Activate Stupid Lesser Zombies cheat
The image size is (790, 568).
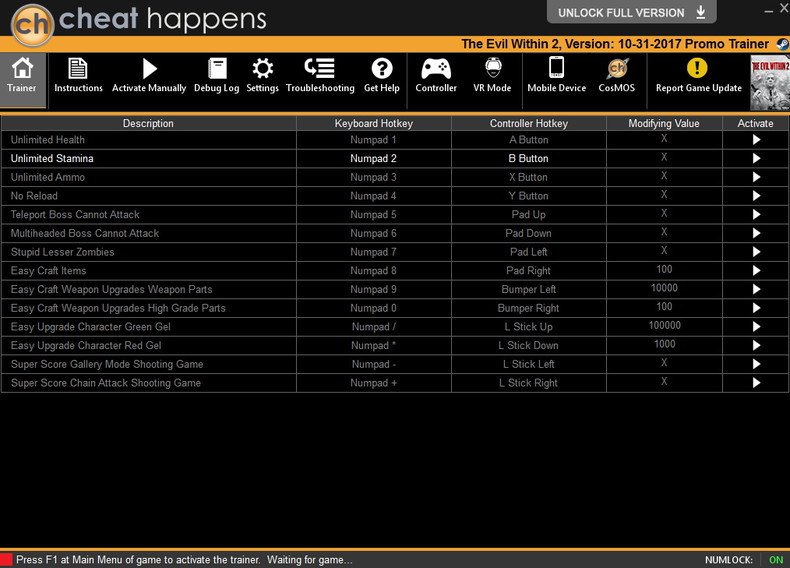[756, 252]
